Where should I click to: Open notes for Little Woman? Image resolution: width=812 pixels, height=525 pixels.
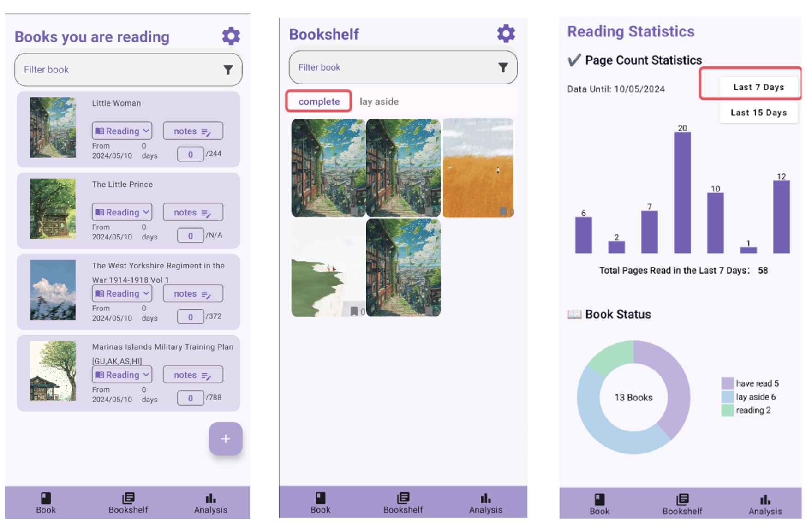[192, 131]
